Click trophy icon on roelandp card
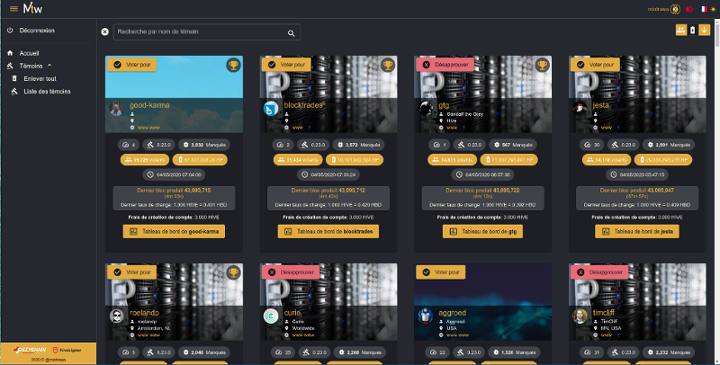The width and height of the screenshot is (720, 365). [x=233, y=273]
